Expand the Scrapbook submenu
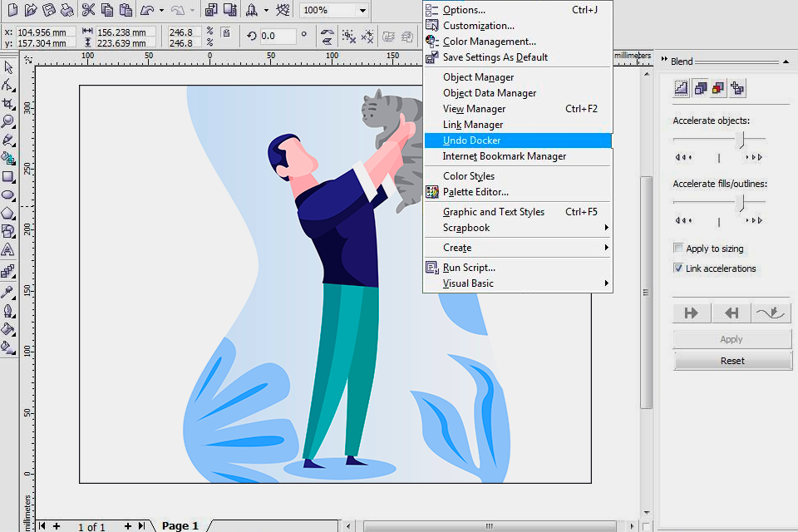Screen dimensions: 798x532 click(466, 228)
